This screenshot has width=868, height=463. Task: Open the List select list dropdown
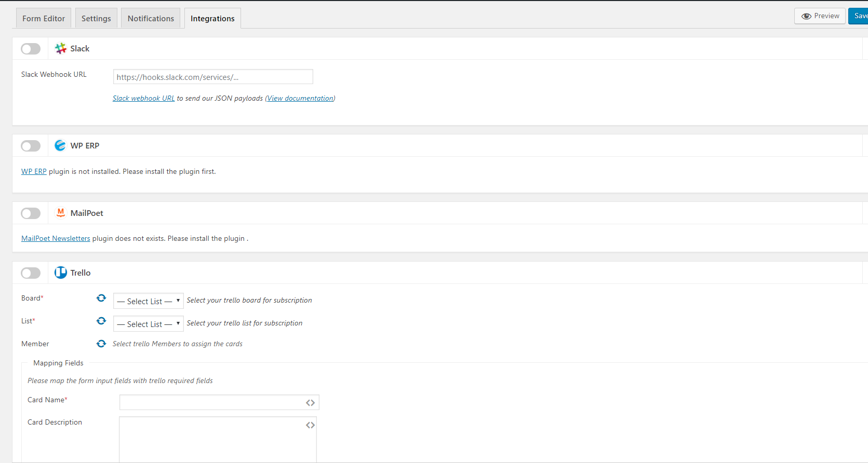(x=149, y=324)
